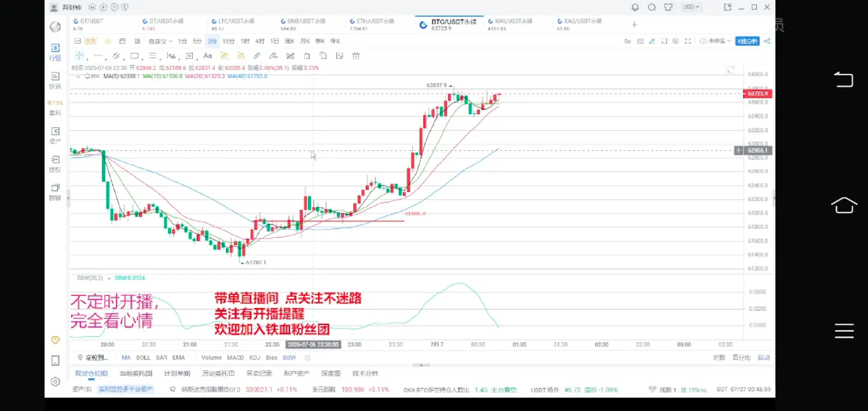This screenshot has height=411, width=868.
Task: Open the 历史委托 tab
Action: click(x=218, y=373)
